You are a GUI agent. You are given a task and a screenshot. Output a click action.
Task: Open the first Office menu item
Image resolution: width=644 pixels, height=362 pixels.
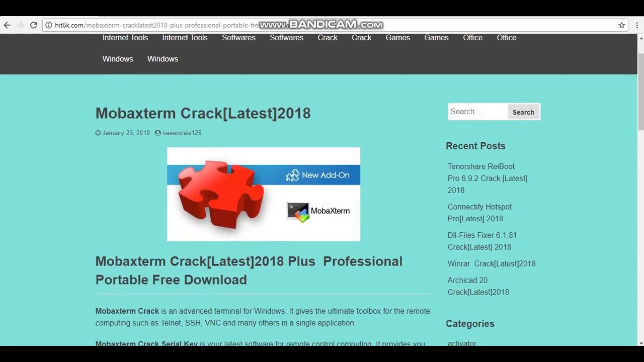(472, 38)
